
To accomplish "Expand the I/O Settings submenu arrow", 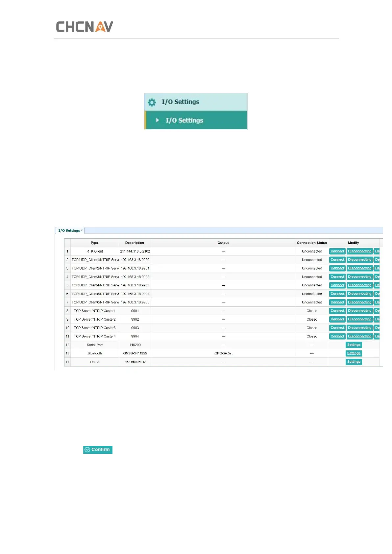I will (158, 120).
